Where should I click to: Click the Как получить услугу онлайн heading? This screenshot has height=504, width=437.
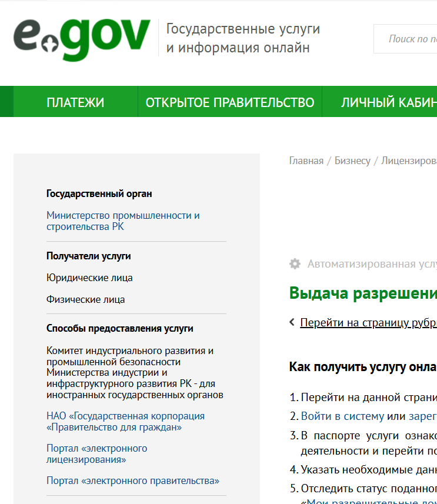point(363,367)
